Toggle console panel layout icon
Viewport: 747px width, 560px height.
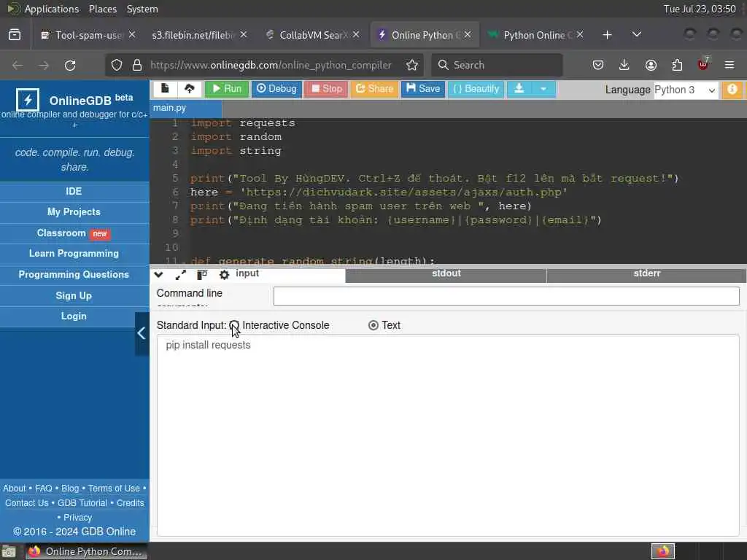(202, 275)
